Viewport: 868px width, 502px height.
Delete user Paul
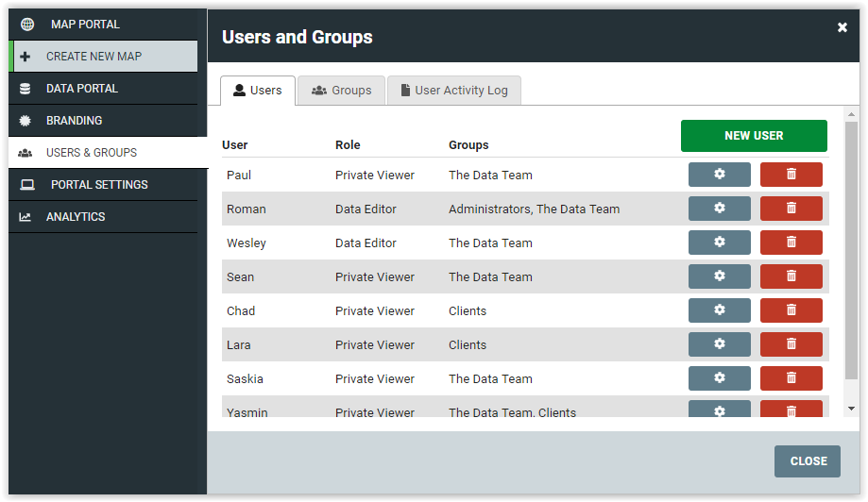(791, 175)
